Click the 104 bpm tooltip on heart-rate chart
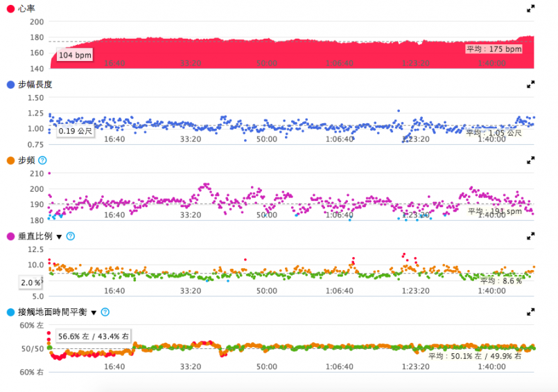The image size is (558, 392). (x=74, y=55)
